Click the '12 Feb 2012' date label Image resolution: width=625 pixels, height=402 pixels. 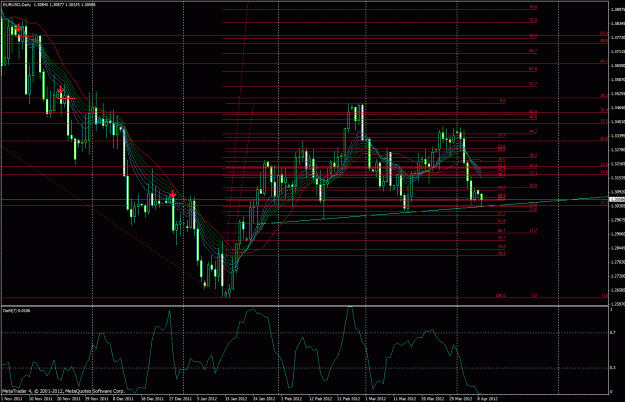click(x=320, y=398)
